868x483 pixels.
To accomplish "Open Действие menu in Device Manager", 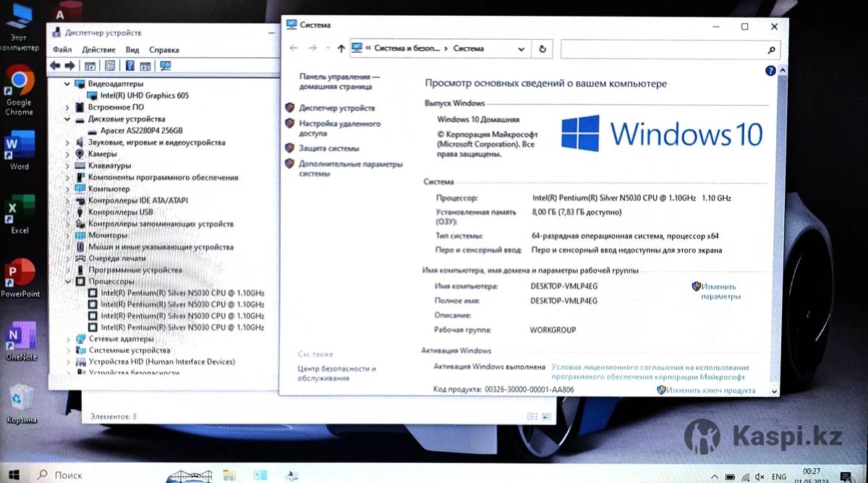I will [x=98, y=50].
